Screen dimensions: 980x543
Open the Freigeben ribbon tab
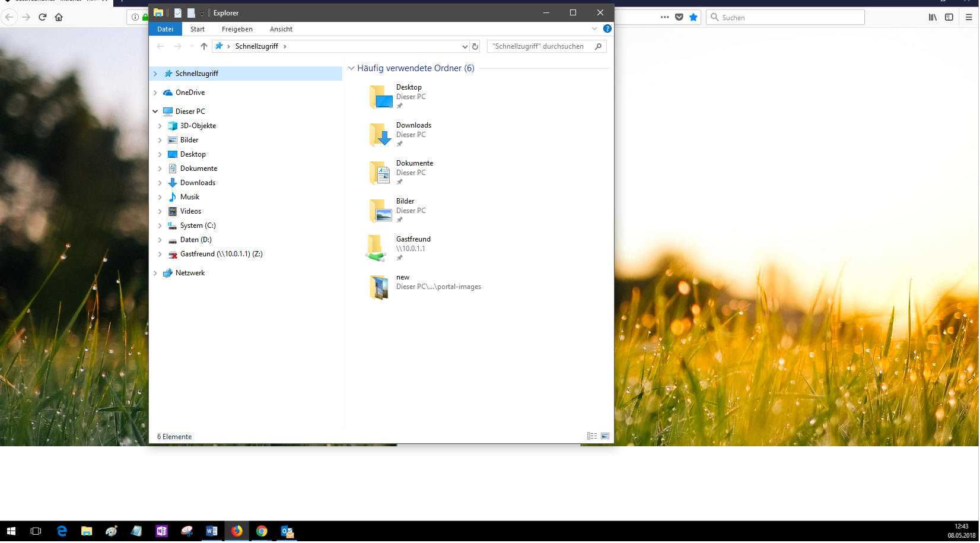237,29
